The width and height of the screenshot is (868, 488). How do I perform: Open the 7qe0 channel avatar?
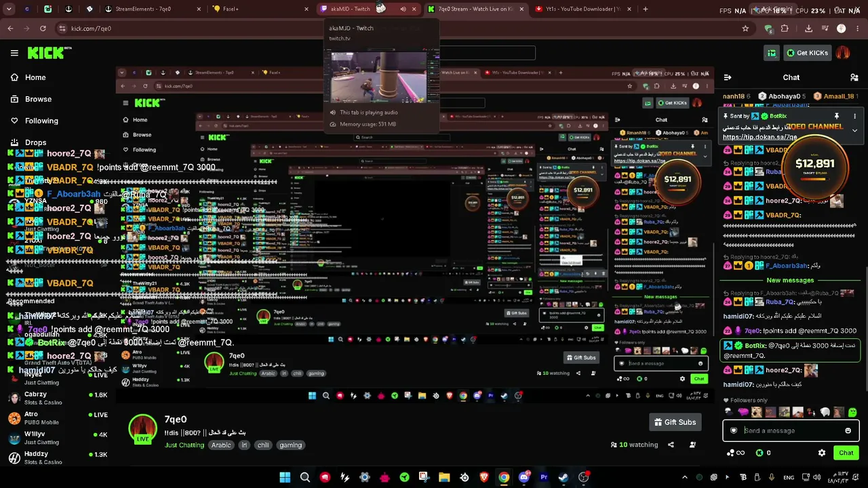click(x=143, y=430)
